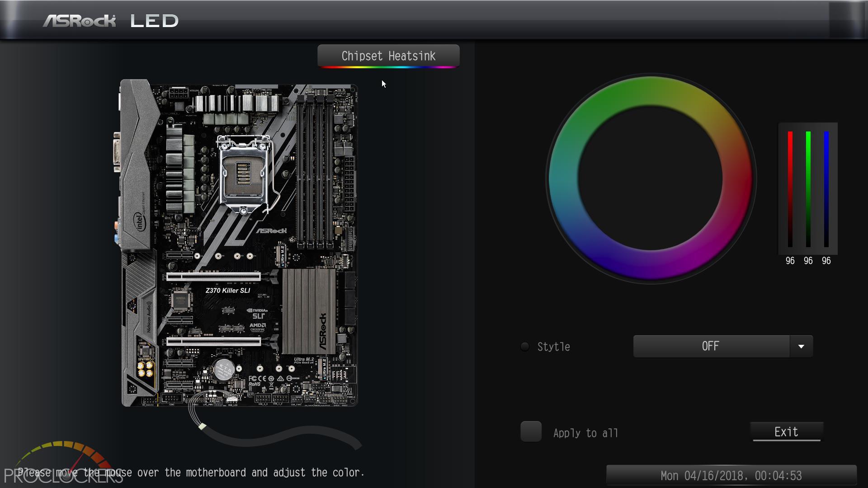Click the blue value 96

tap(826, 261)
